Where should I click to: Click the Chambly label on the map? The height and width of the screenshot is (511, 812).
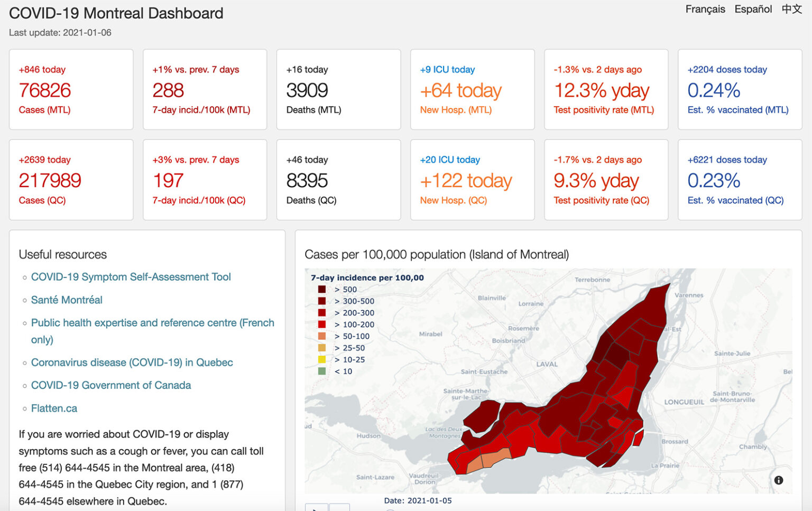click(x=753, y=447)
